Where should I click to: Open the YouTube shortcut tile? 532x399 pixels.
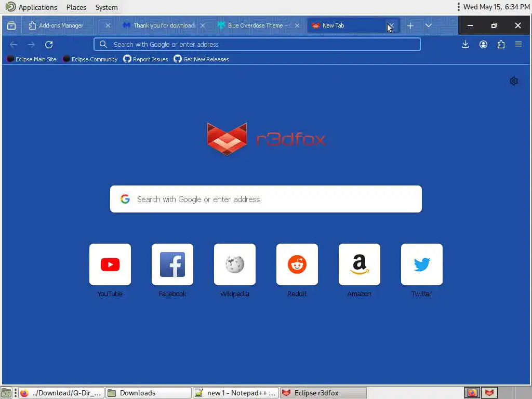pos(110,264)
